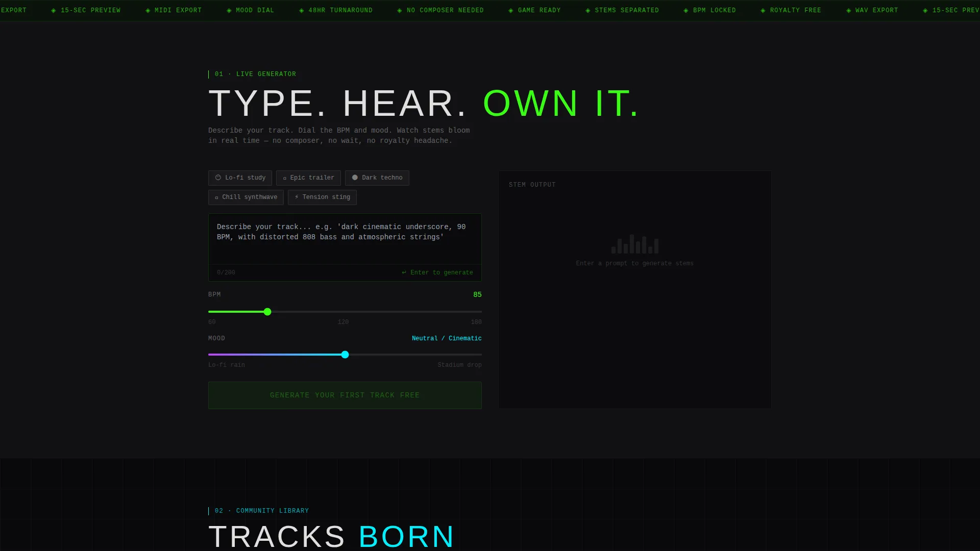Click the 'STEM OUTPUT' panel heading
980x551 pixels.
(532, 185)
